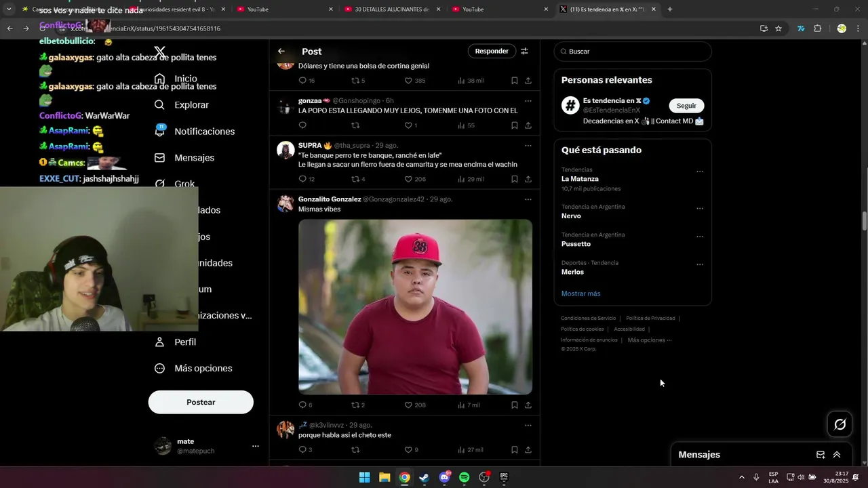The image size is (868, 488).
Task: Open reply sort options icon next to Responder
Action: pyautogui.click(x=524, y=52)
